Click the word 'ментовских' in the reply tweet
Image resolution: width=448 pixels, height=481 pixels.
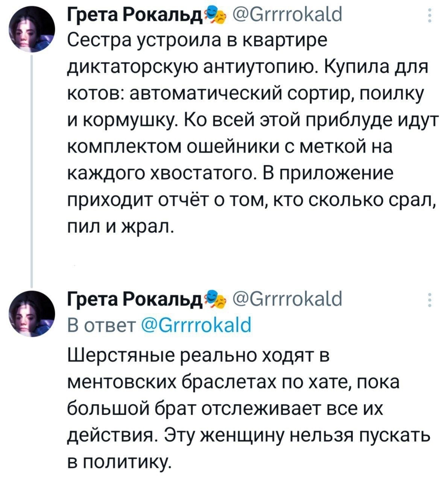tap(121, 382)
